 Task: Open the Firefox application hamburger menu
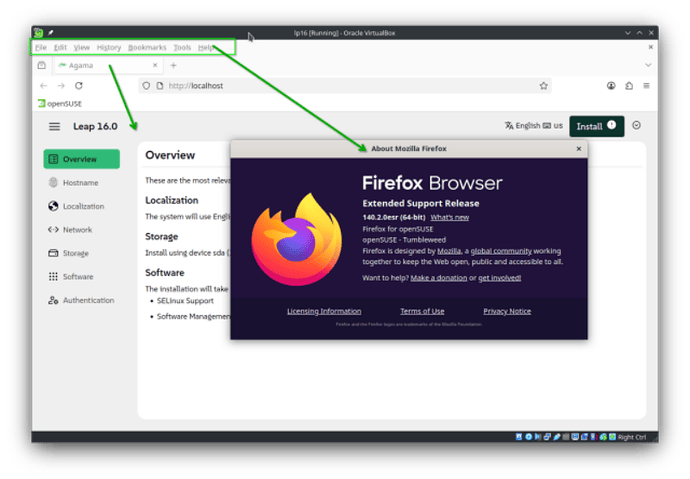[x=648, y=86]
